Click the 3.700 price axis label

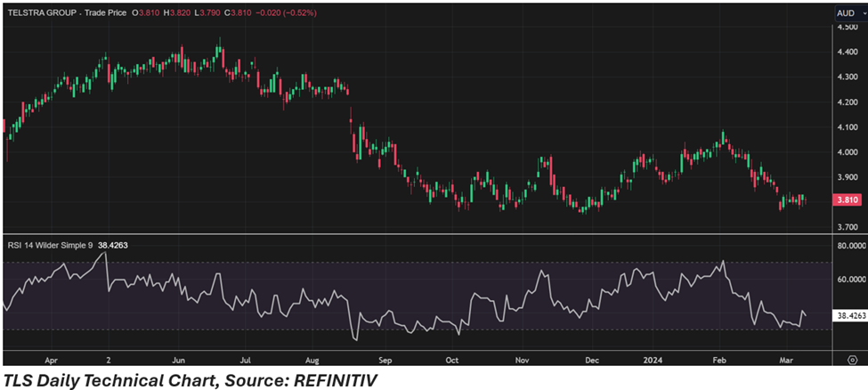846,227
